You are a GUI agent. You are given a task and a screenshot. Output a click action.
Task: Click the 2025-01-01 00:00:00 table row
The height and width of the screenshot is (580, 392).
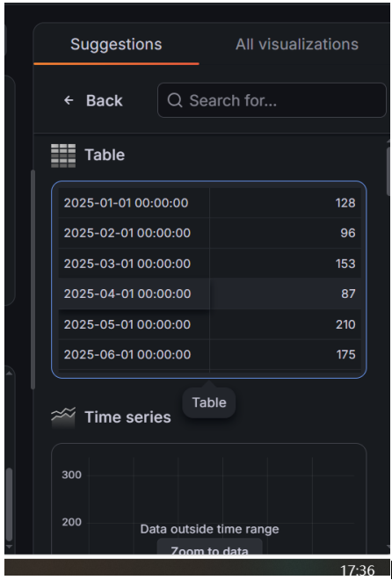210,203
